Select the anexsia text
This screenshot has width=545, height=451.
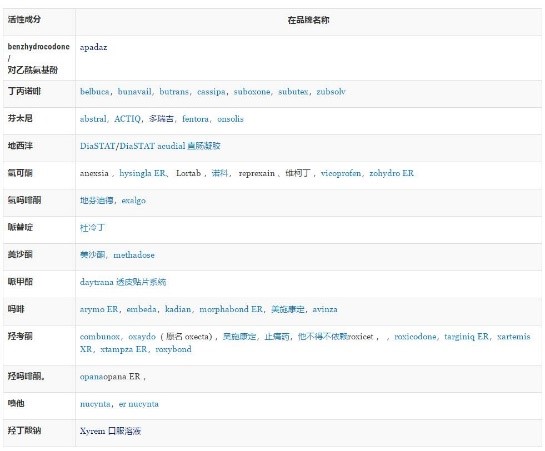click(x=94, y=173)
